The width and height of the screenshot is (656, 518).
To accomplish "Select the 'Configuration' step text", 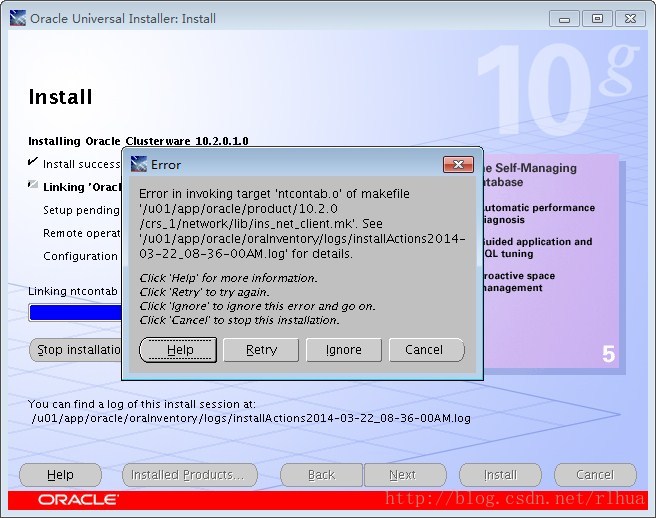I will coord(80,256).
